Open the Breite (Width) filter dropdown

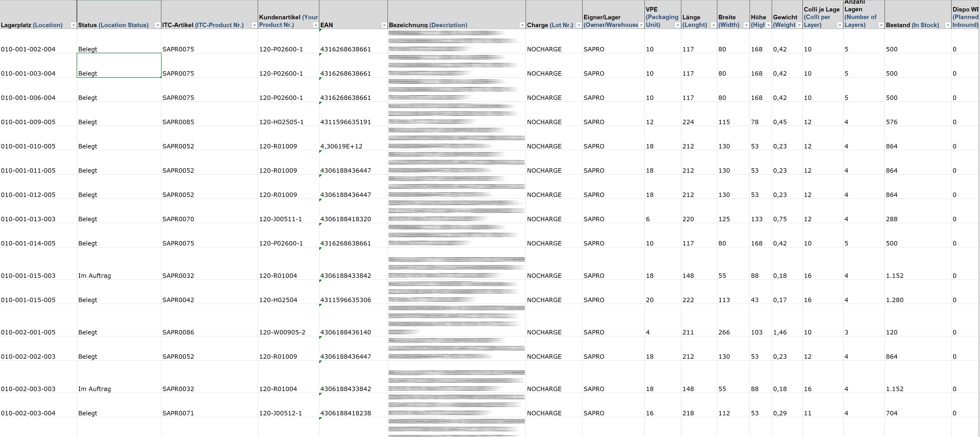(x=746, y=25)
